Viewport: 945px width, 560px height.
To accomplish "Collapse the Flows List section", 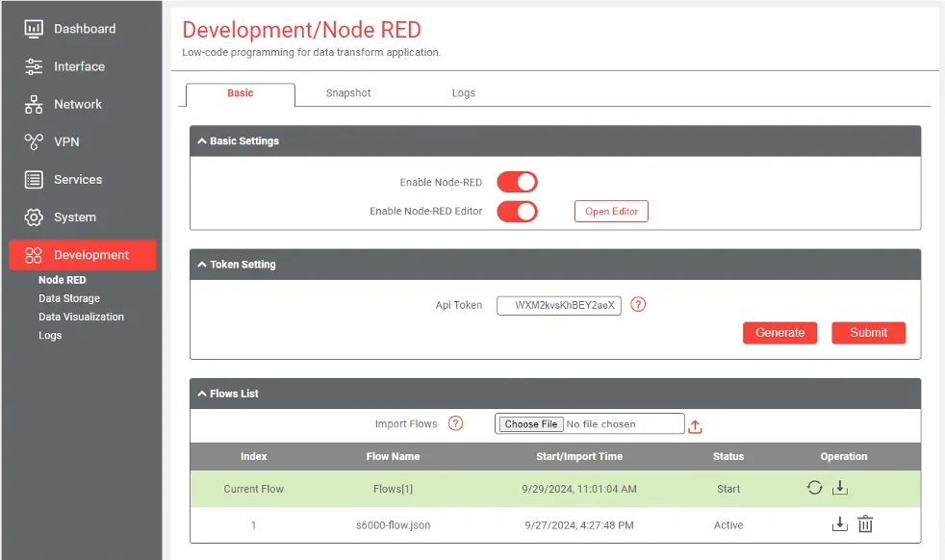I will tap(202, 394).
